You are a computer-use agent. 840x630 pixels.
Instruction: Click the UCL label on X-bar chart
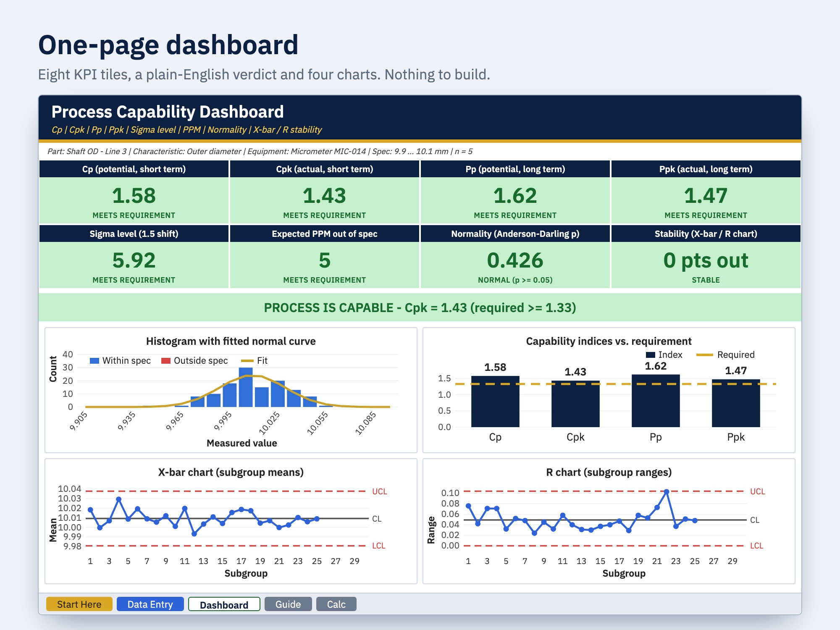[x=380, y=491]
